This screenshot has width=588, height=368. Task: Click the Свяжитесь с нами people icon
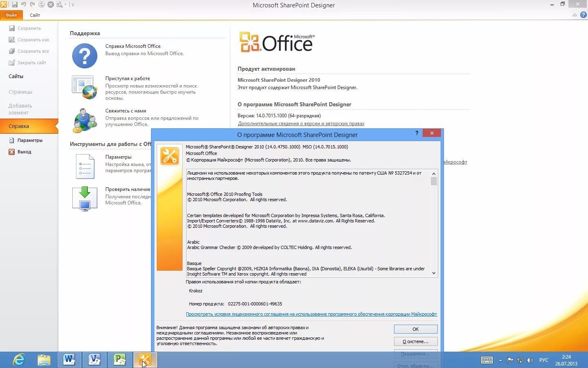pyautogui.click(x=85, y=121)
